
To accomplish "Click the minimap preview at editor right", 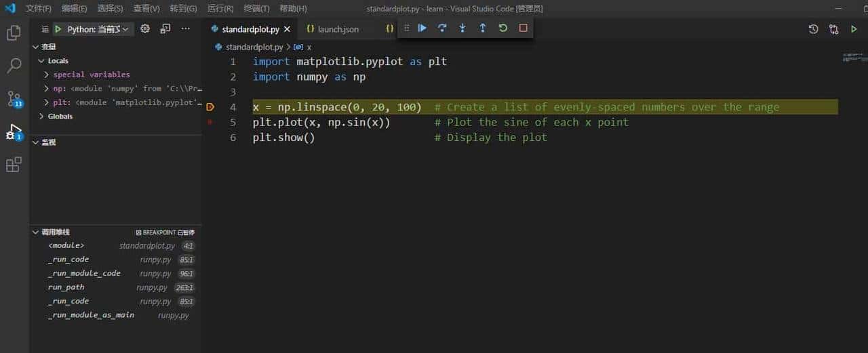I will click(x=854, y=58).
